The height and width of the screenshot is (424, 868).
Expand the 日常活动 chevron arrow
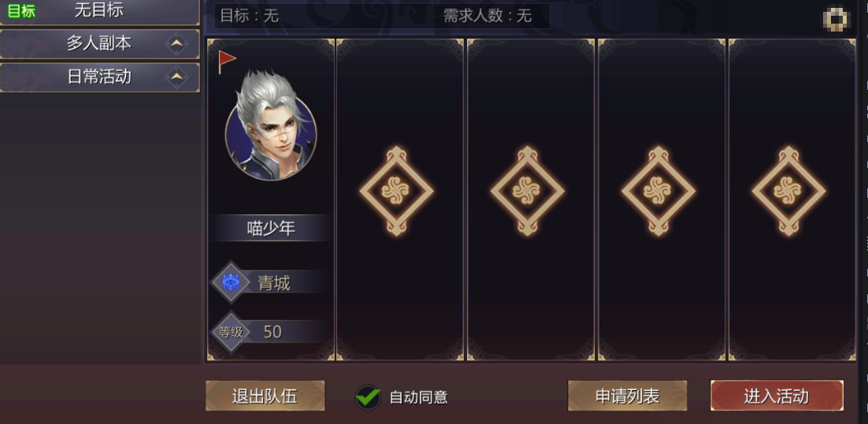point(176,77)
